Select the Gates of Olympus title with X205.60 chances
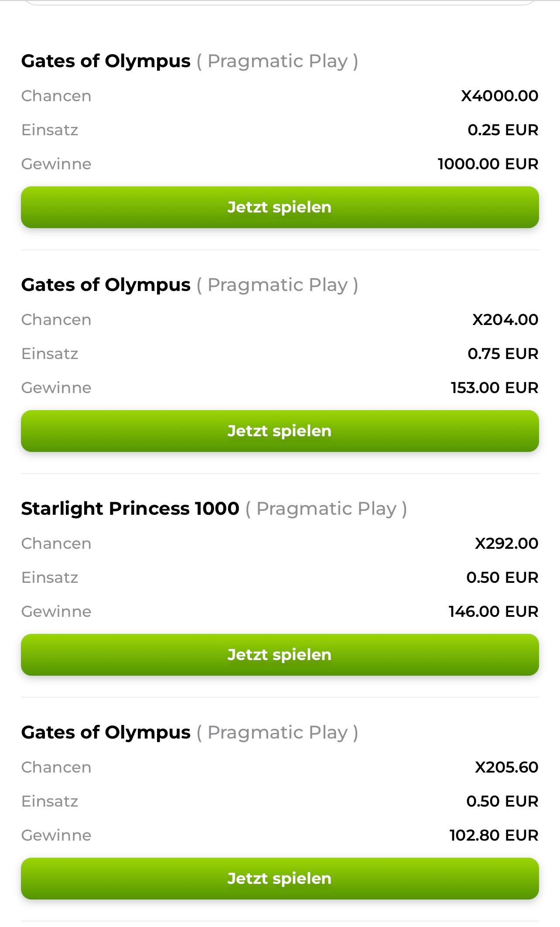Image resolution: width=560 pixels, height=927 pixels. [106, 732]
